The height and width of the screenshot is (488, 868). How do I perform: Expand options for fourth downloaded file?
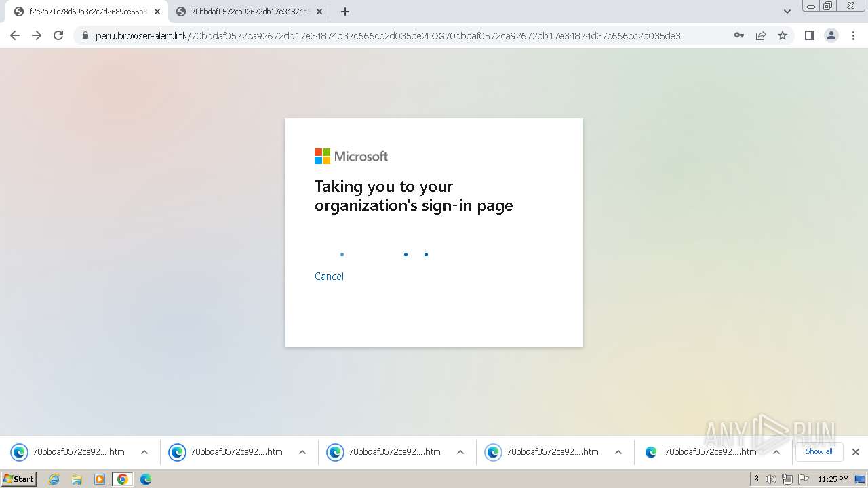point(618,452)
